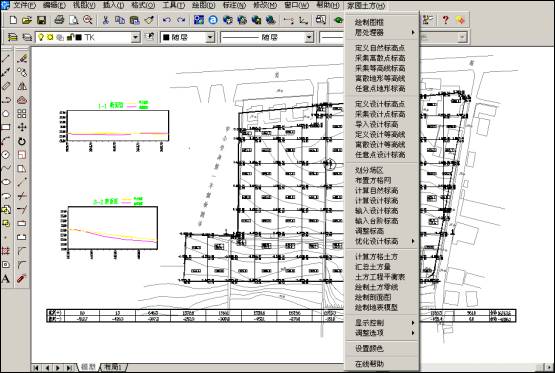
Task: Click the last-tab navigation arrow at bottom
Action: pyautogui.click(x=70, y=368)
